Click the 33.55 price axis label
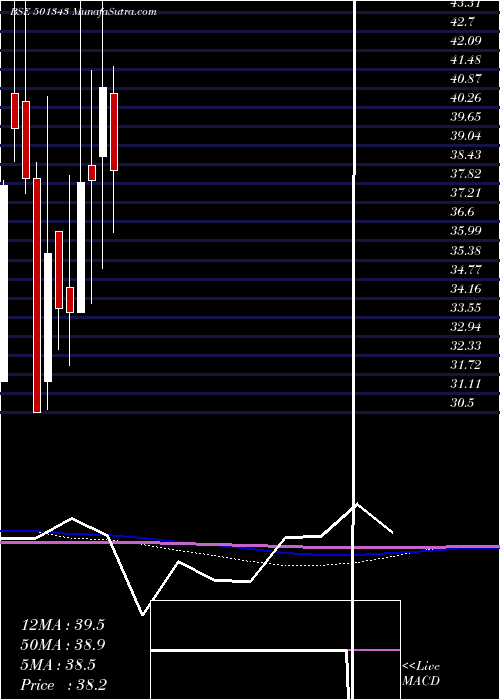 pyautogui.click(x=466, y=308)
